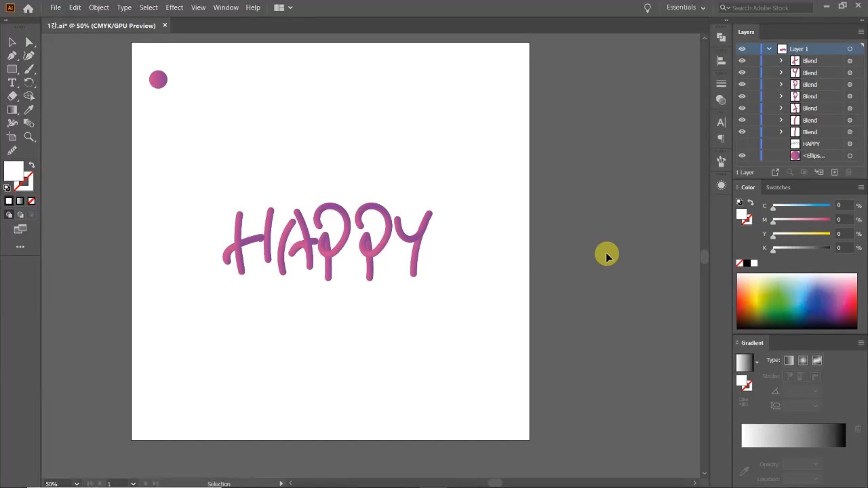This screenshot has height=488, width=868.
Task: Select the Eyedropper tool
Action: pyautogui.click(x=29, y=110)
